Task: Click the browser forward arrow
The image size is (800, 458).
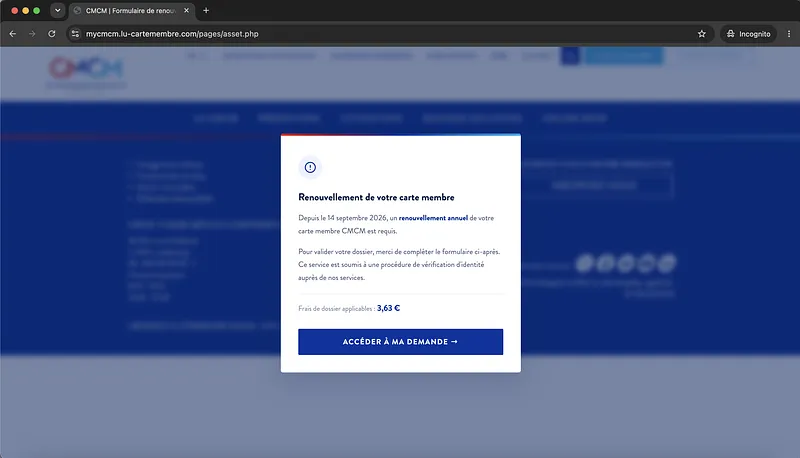Action: (x=32, y=34)
